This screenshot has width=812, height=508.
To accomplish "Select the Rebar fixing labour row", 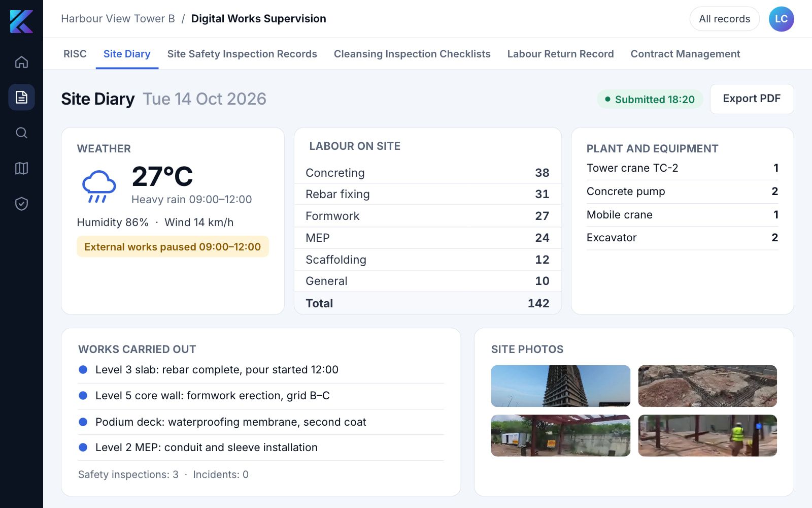I will point(428,194).
